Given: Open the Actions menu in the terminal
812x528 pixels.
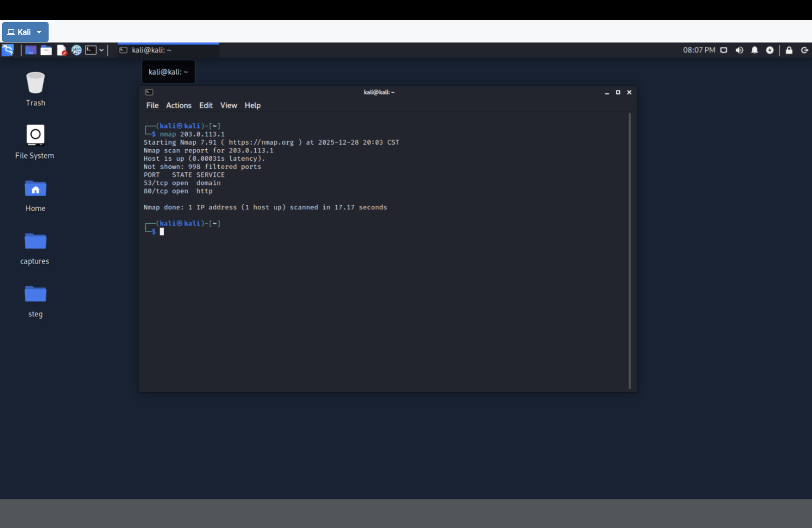Looking at the screenshot, I should click(179, 105).
